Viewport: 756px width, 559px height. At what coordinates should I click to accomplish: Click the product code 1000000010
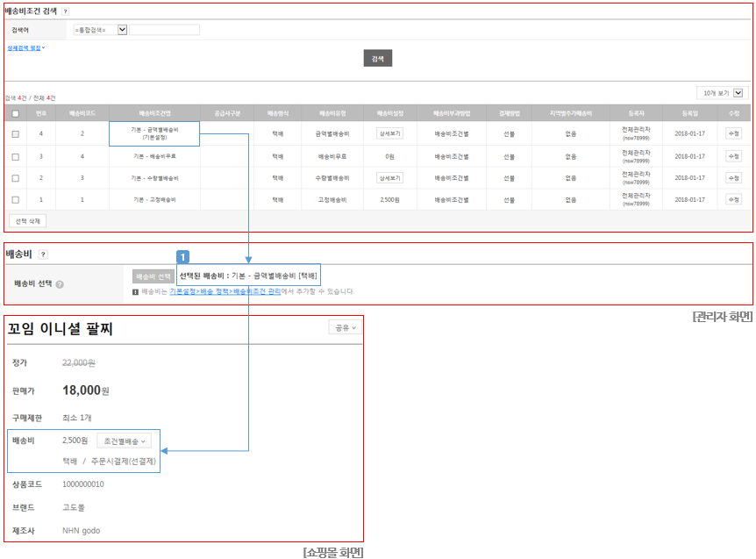83,484
